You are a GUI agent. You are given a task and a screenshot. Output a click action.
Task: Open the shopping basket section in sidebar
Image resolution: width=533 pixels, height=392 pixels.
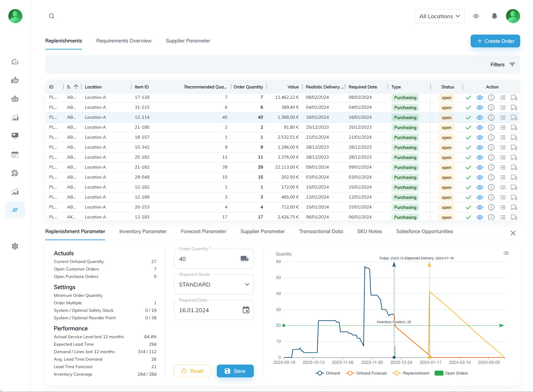click(15, 99)
